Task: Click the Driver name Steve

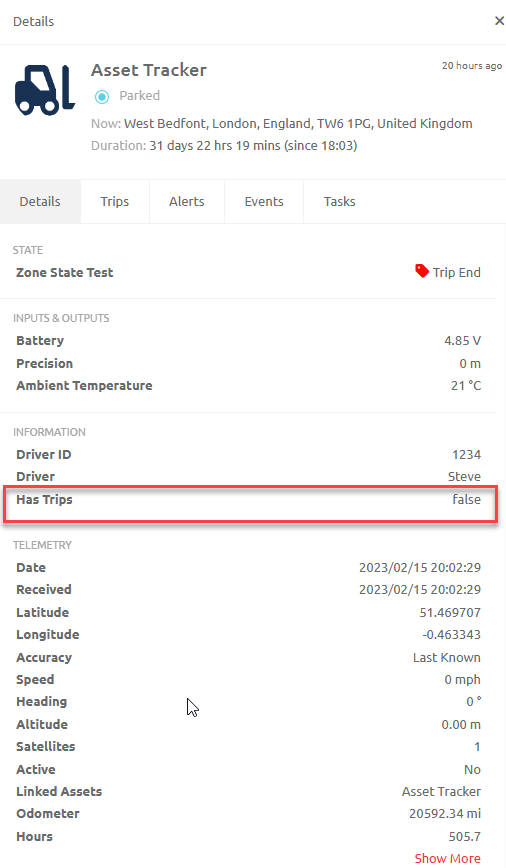Action: (464, 477)
